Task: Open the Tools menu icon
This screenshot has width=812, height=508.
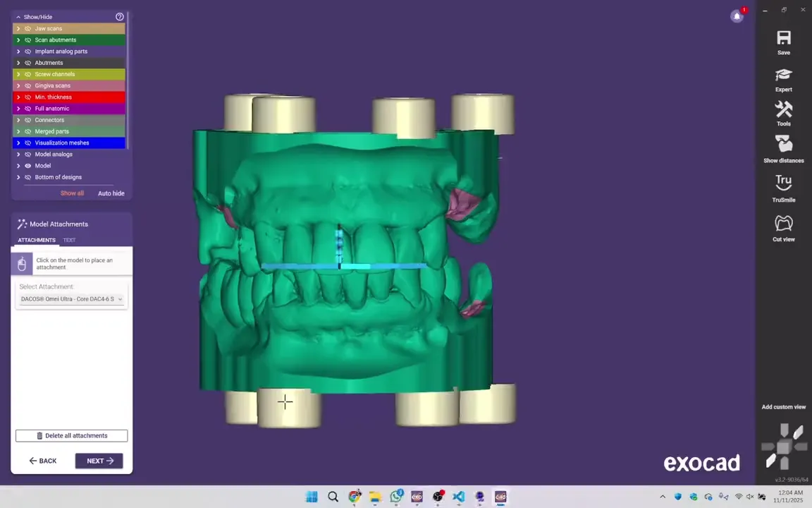Action: tap(784, 109)
